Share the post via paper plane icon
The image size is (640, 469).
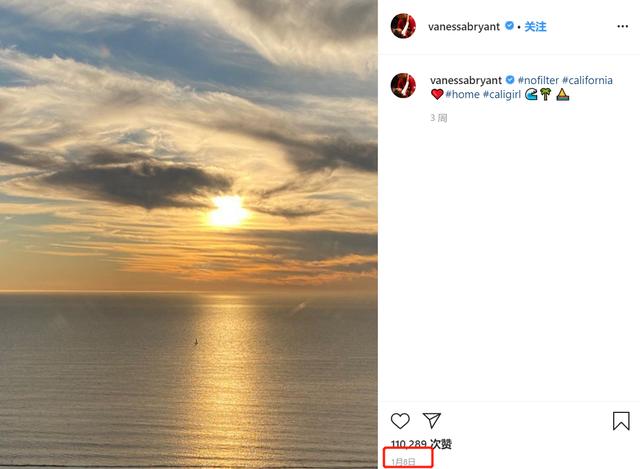point(431,421)
